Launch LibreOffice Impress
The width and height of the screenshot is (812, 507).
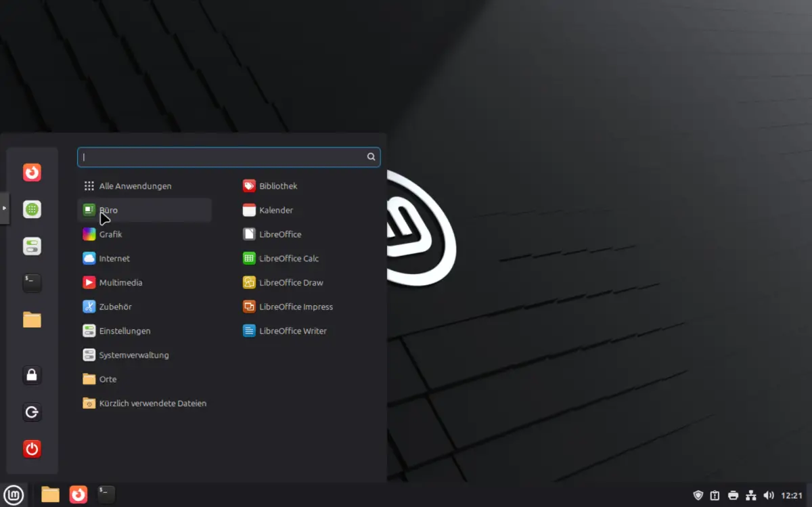[294, 307]
